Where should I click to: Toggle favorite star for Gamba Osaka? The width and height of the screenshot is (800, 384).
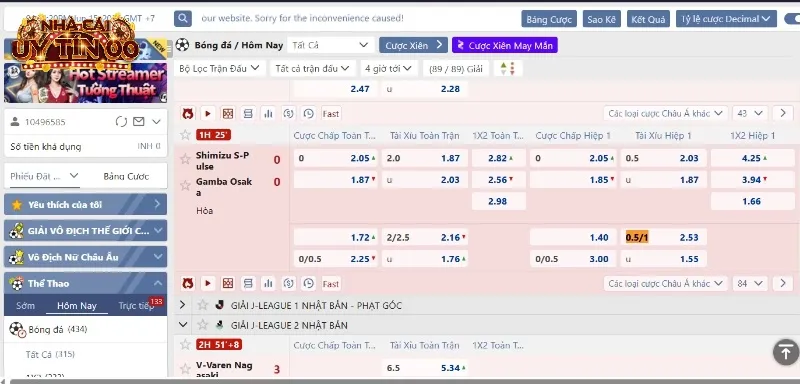(185, 185)
